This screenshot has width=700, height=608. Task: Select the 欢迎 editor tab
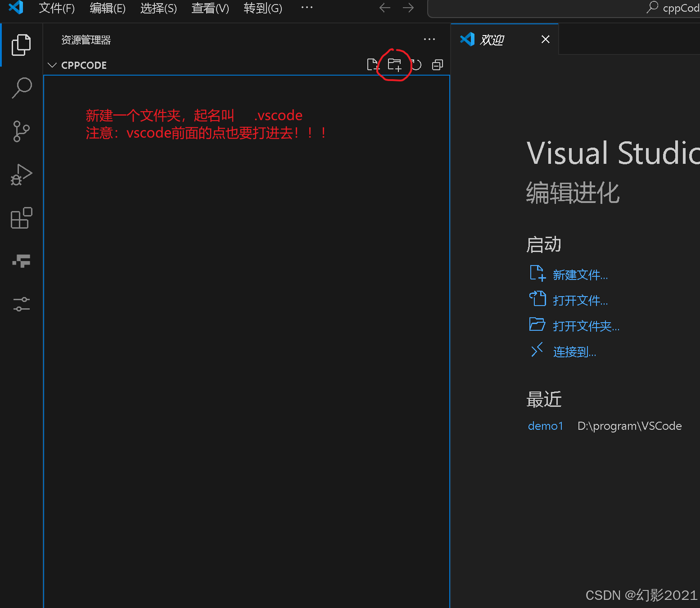click(x=505, y=40)
